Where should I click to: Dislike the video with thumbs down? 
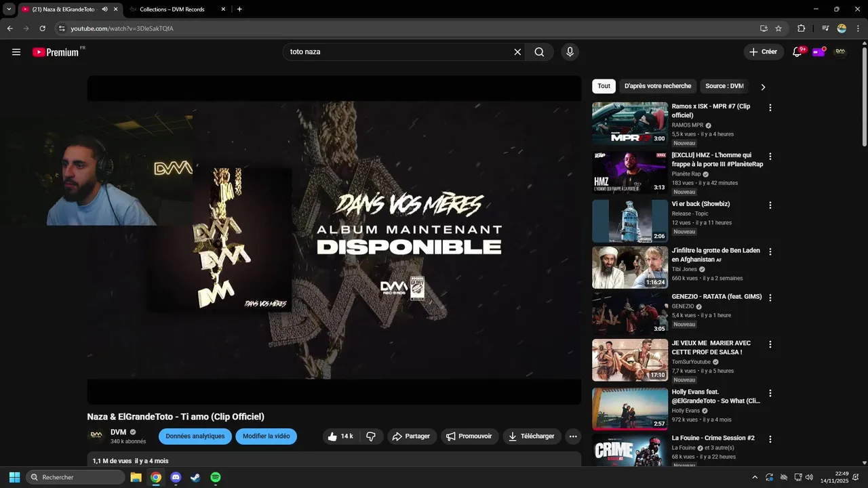coord(371,436)
